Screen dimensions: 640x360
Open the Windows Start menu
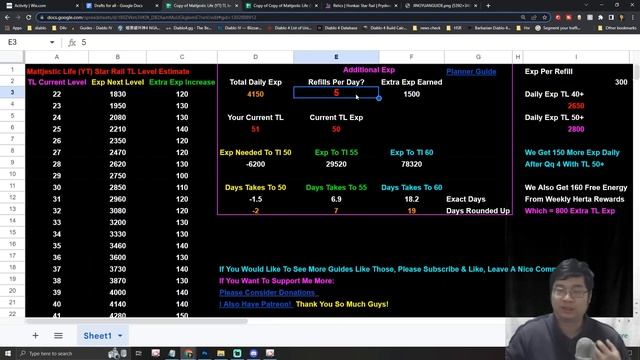tap(8, 353)
